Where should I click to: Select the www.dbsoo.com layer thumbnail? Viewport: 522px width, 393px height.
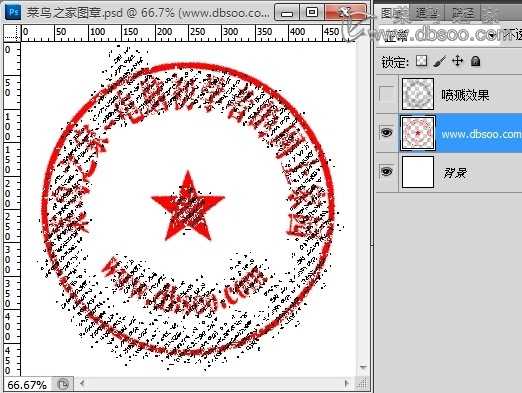[x=418, y=133]
